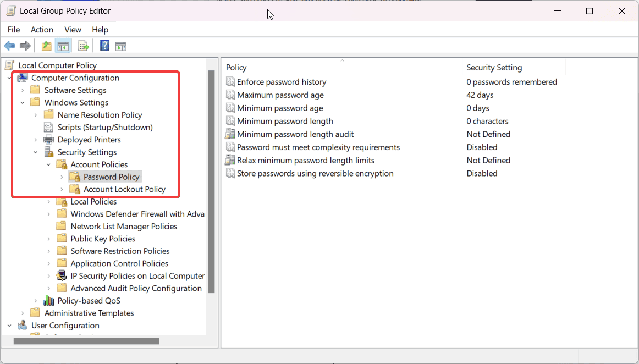Click the '0 characters' setting value
Screen dimensions: 639x364
(x=487, y=121)
